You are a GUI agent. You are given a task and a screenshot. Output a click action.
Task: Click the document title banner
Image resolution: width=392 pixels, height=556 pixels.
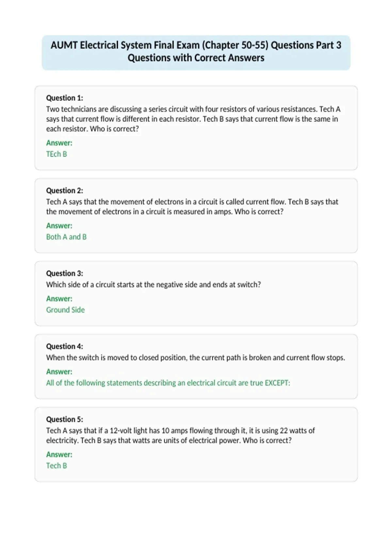click(196, 52)
